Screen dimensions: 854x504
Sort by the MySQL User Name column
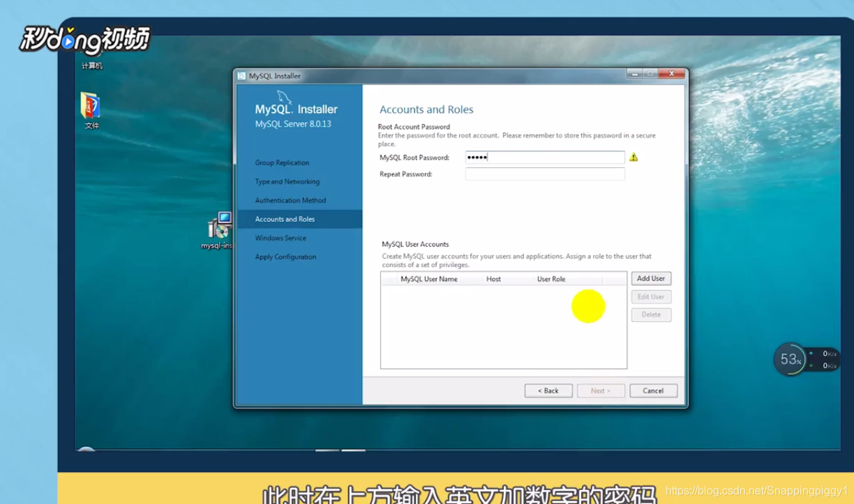tap(440, 279)
